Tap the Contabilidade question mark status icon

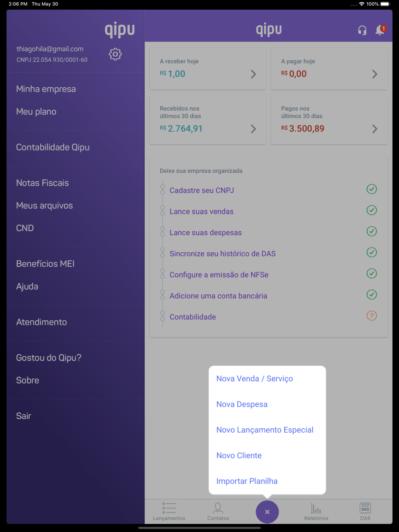[371, 316]
